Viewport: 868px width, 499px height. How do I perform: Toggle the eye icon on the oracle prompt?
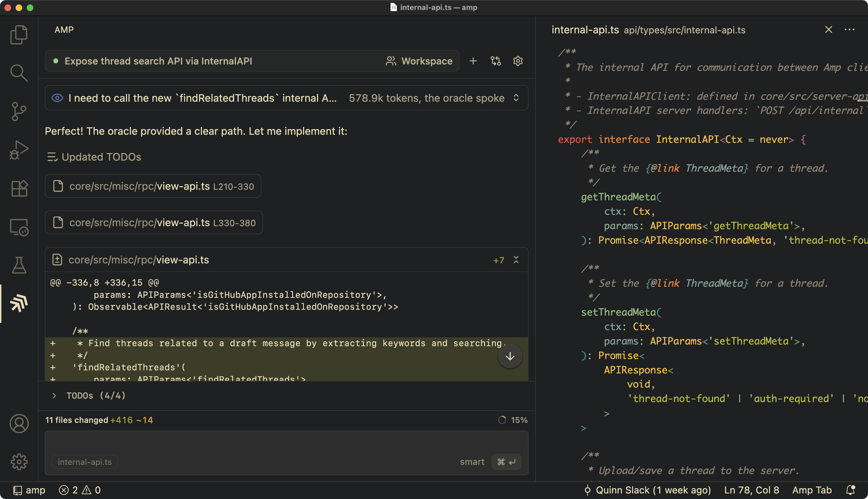(57, 98)
